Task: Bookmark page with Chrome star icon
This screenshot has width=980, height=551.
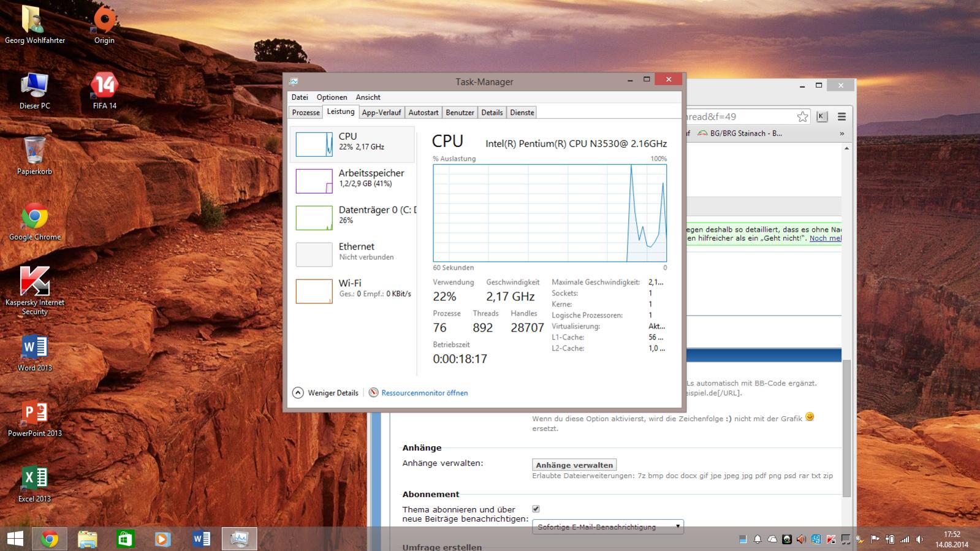Action: point(802,116)
